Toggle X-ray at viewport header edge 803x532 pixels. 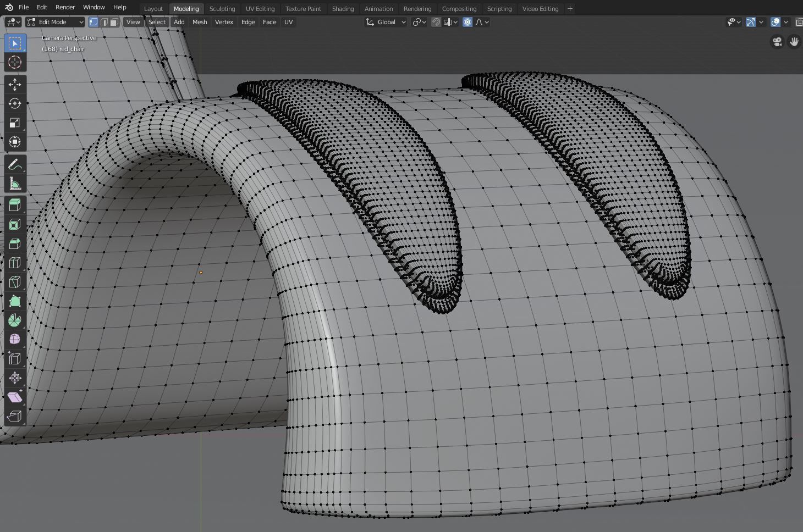point(799,22)
